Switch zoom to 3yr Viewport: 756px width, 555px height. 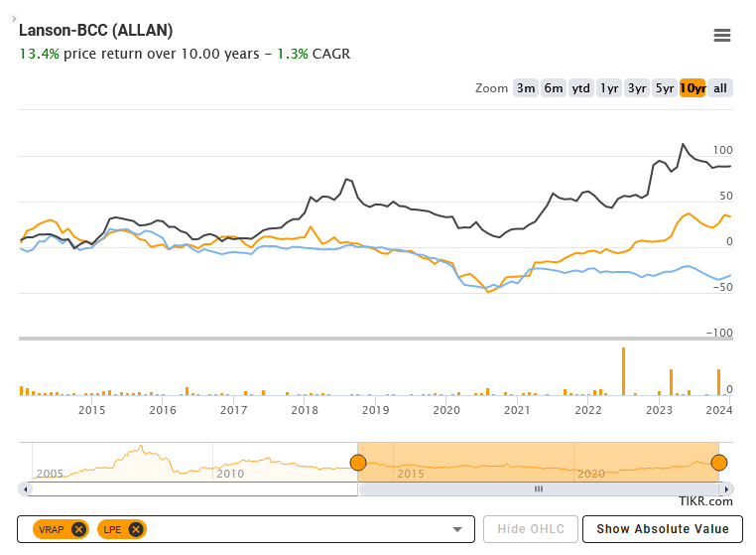coord(637,88)
